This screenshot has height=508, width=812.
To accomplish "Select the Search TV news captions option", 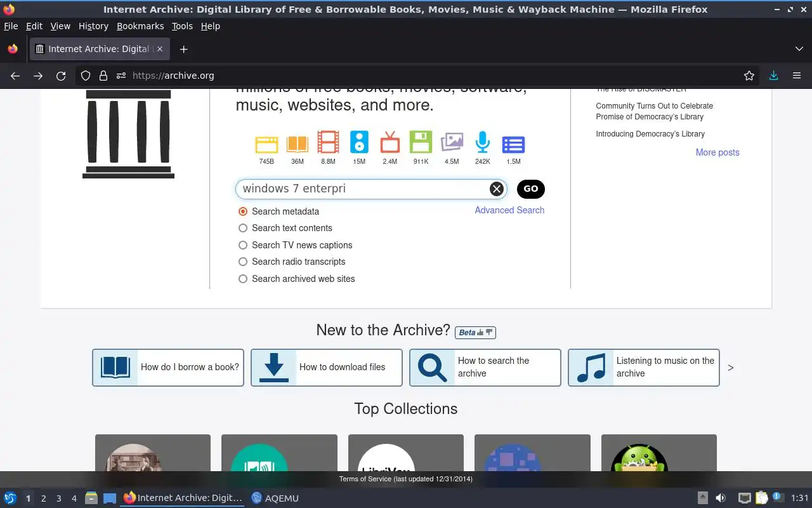I will point(243,245).
